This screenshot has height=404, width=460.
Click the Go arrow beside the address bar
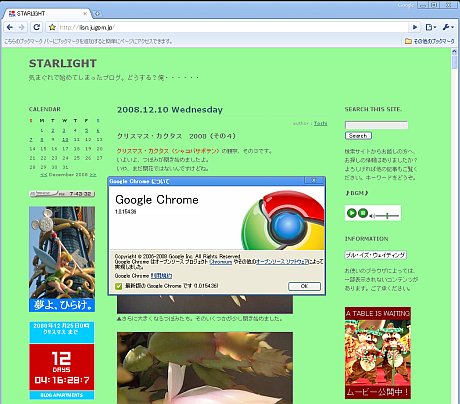415,27
